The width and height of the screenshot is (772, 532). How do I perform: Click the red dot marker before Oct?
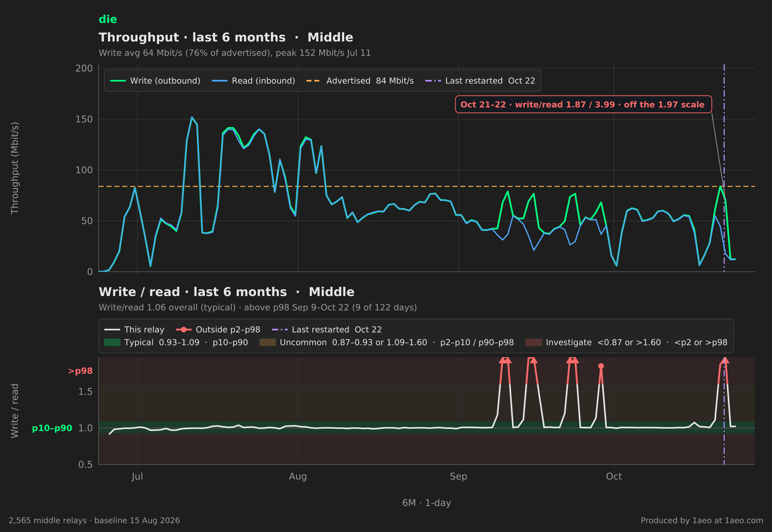[601, 366]
